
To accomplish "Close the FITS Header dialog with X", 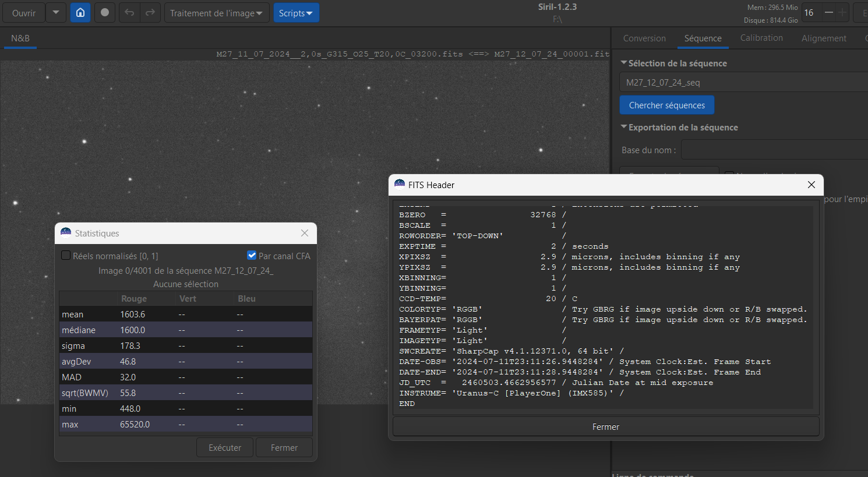I will click(811, 185).
